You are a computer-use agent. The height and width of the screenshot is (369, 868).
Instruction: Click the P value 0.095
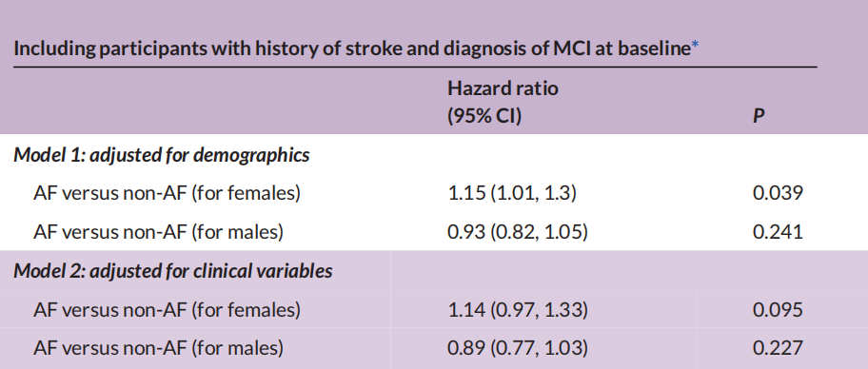click(778, 309)
